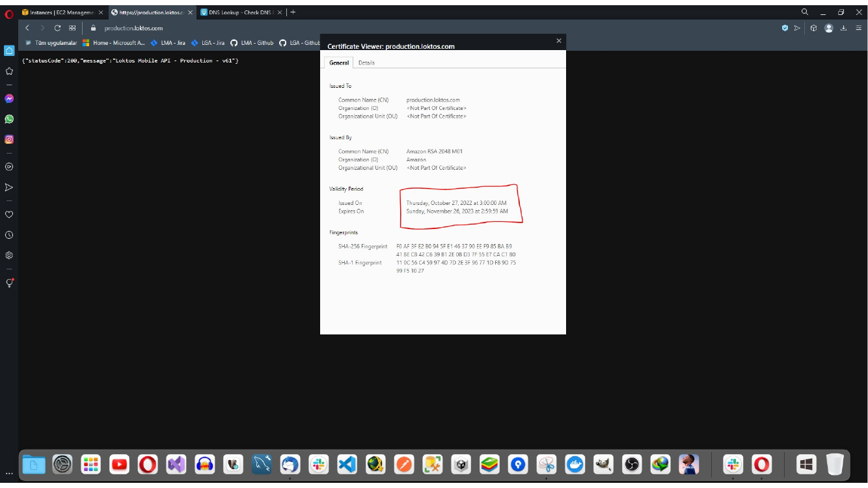Screen dimensions: 868x488
Task: Open Messenger in the Opera sidebar
Action: (9, 99)
